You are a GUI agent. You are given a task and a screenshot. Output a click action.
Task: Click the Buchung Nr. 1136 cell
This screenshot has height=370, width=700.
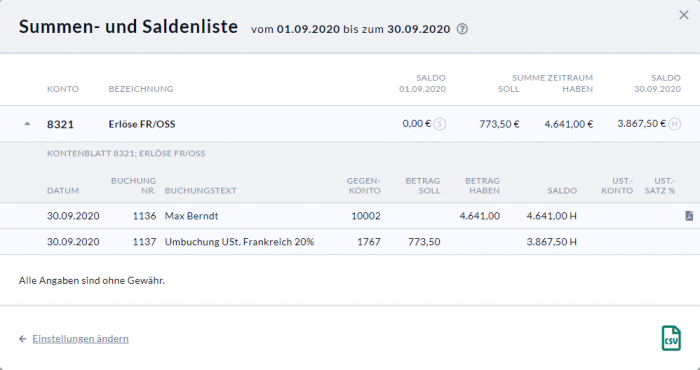[x=145, y=216]
